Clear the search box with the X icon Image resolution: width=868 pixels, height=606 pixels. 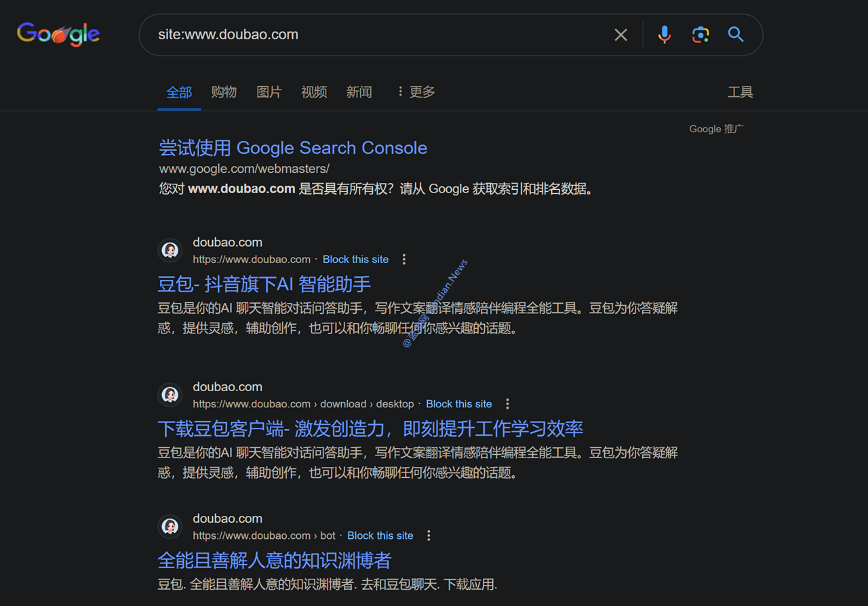click(x=620, y=35)
